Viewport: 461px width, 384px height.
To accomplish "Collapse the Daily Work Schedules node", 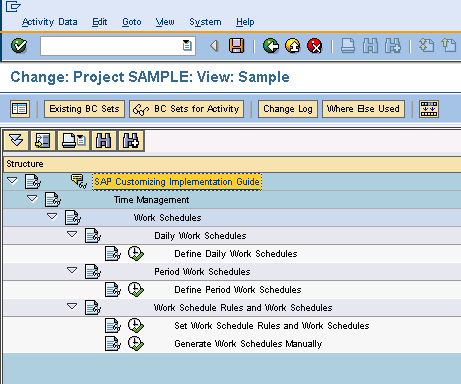I will click(72, 234).
